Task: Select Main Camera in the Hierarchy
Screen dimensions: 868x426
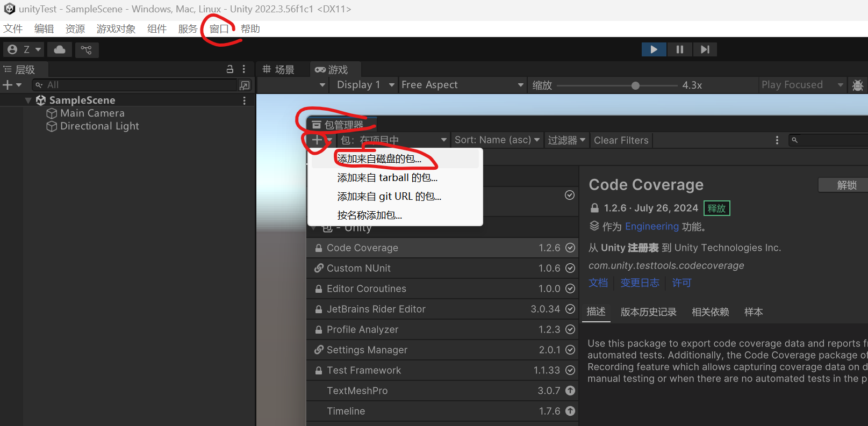Action: click(x=92, y=113)
